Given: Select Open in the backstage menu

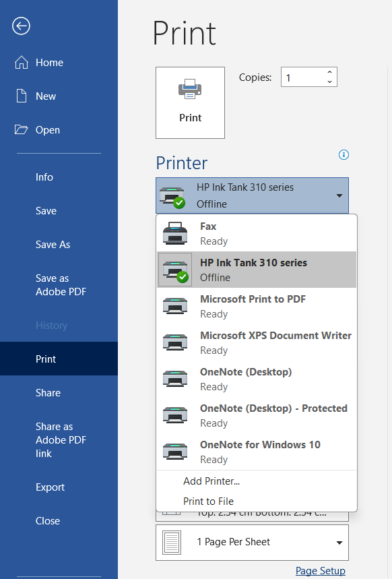Looking at the screenshot, I should (x=48, y=130).
